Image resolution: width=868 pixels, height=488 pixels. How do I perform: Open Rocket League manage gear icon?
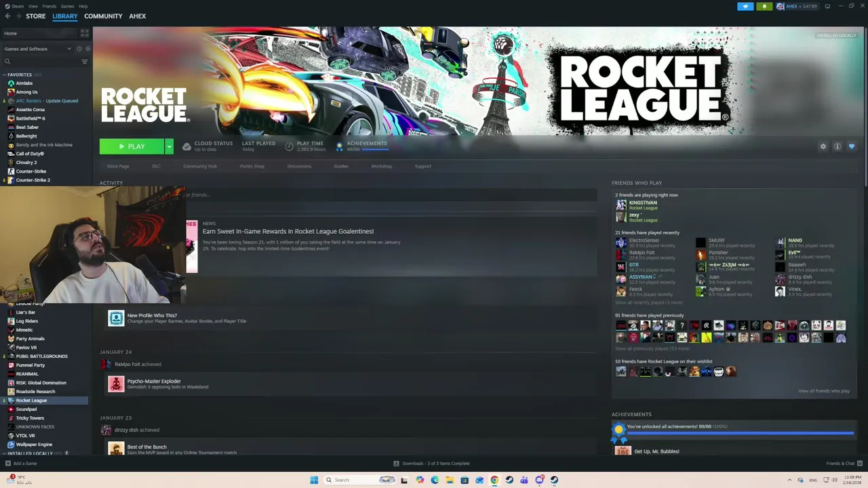click(x=823, y=146)
